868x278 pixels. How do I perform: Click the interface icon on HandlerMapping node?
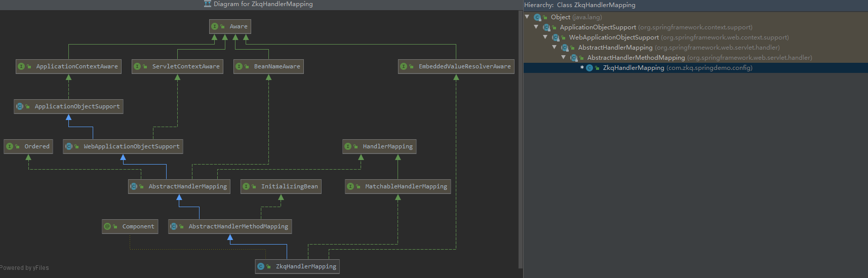pos(348,146)
